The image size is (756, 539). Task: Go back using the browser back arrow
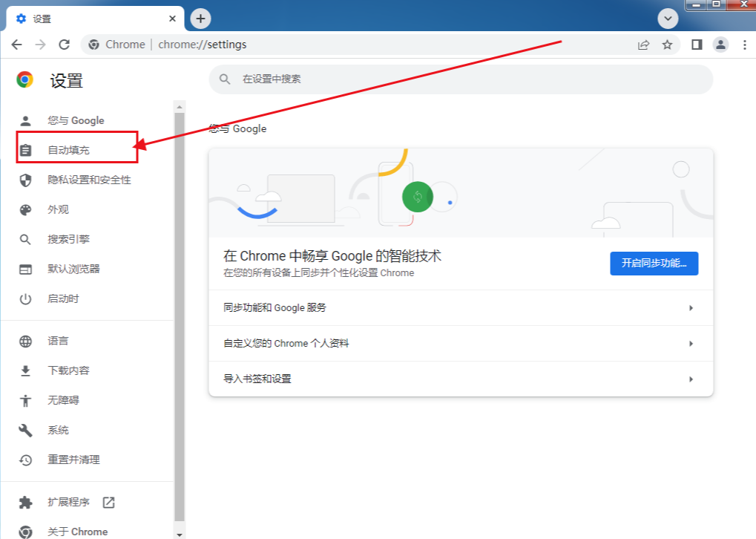(17, 45)
